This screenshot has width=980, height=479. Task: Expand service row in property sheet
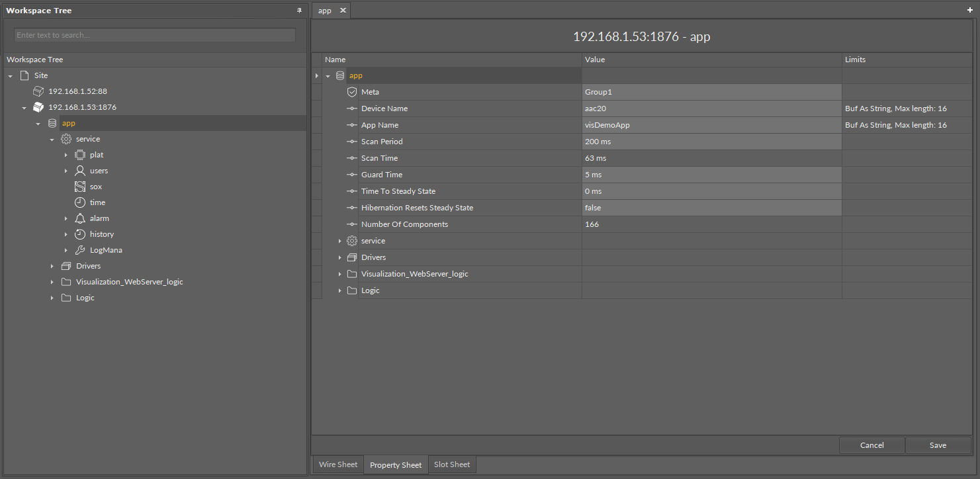(340, 241)
